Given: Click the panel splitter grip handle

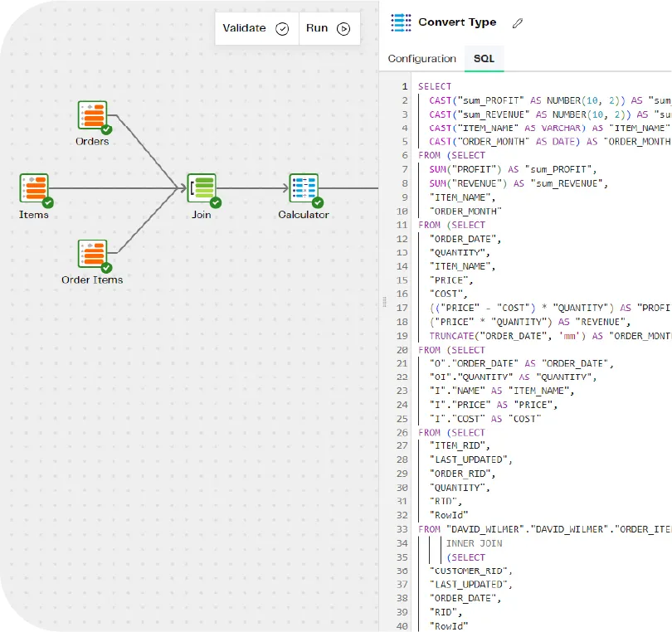Looking at the screenshot, I should pos(384,302).
